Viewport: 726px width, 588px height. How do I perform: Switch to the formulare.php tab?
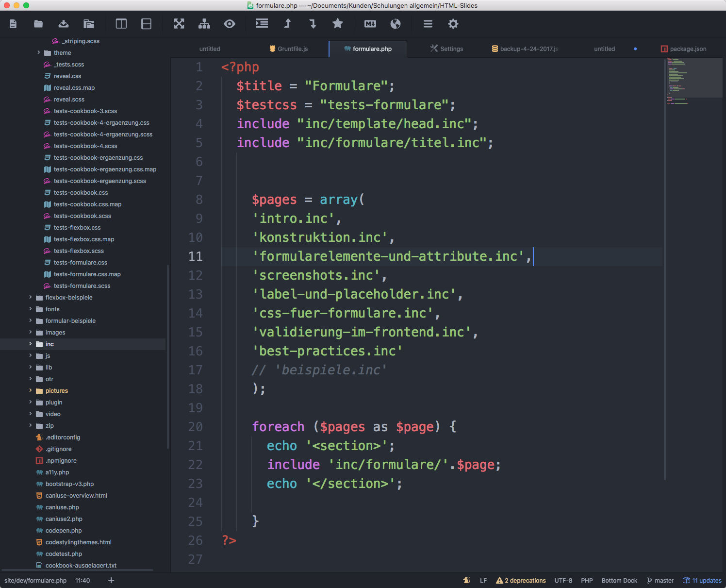click(x=368, y=49)
